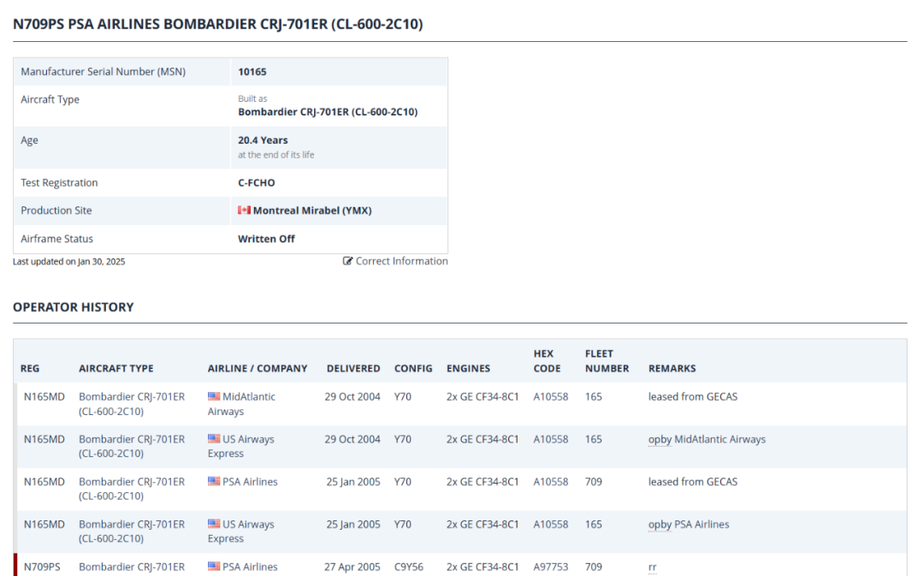924x576 pixels.
Task: Click the AIRCRAFT TYPE column header
Action: click(x=116, y=369)
